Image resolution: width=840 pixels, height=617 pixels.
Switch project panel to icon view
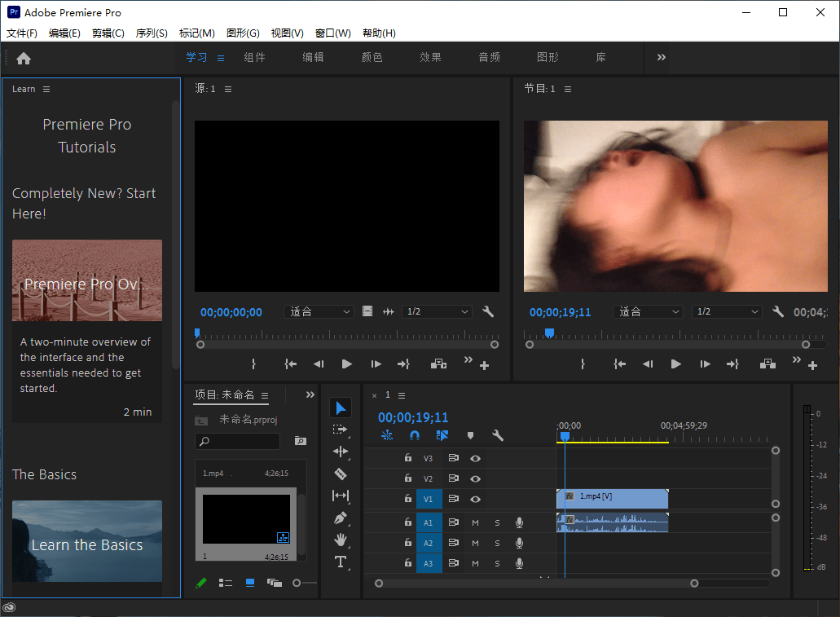250,583
